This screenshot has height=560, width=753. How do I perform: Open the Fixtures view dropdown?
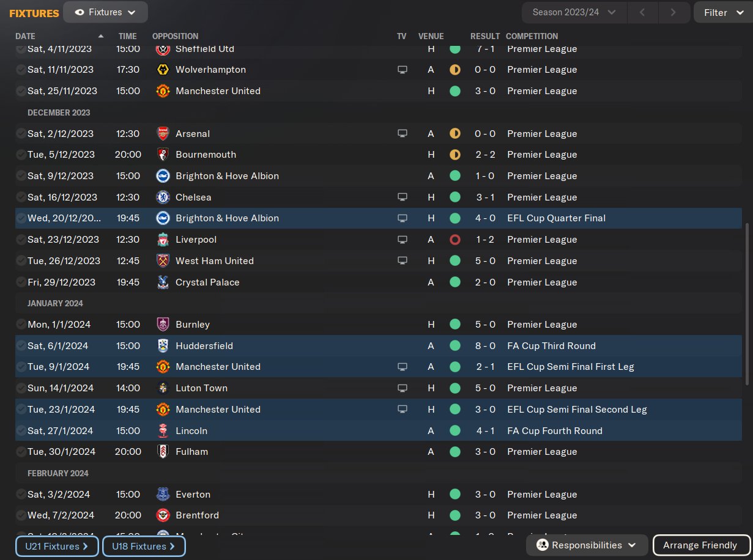click(x=105, y=12)
